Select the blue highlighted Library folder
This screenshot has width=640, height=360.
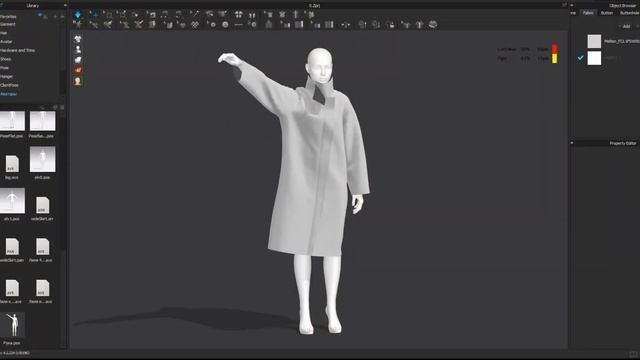(x=9, y=94)
